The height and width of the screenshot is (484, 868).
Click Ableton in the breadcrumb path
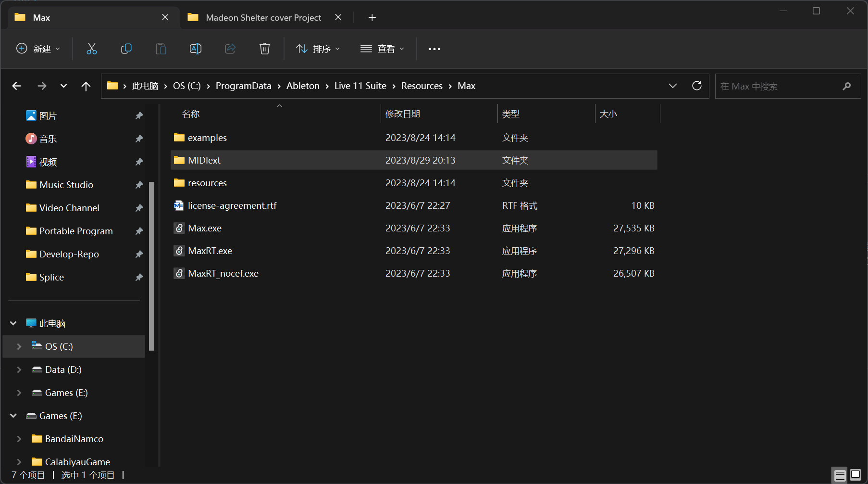[x=303, y=86]
